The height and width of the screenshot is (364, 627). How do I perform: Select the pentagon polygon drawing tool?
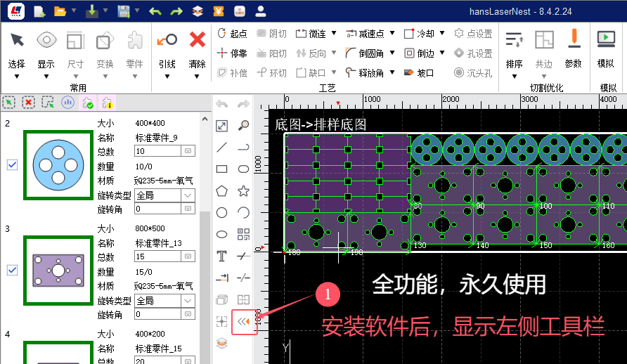pos(221,191)
